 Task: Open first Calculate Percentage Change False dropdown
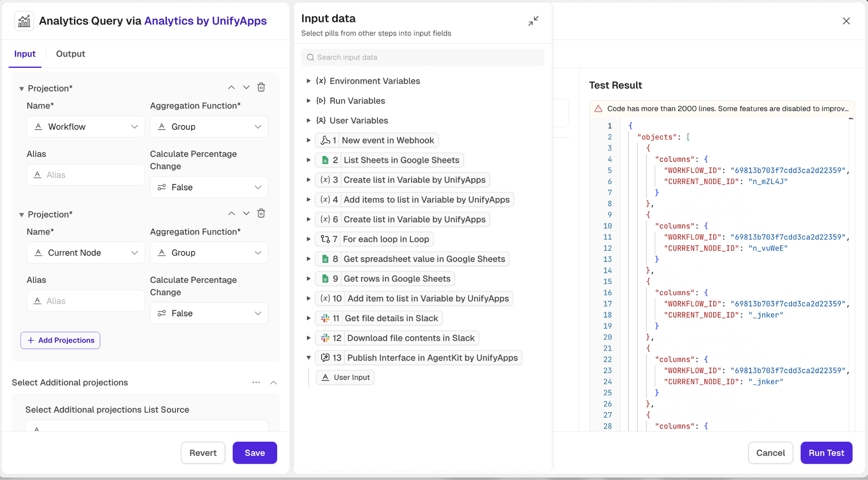[209, 187]
